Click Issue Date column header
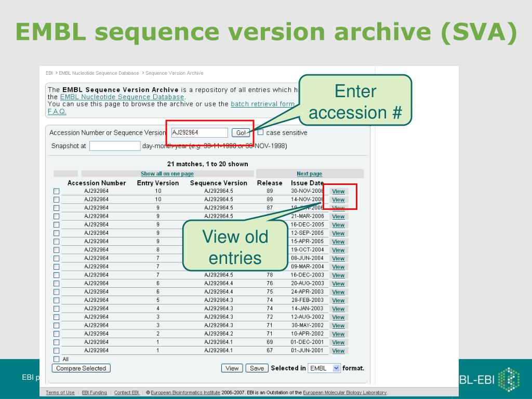The image size is (532, 399). click(307, 183)
